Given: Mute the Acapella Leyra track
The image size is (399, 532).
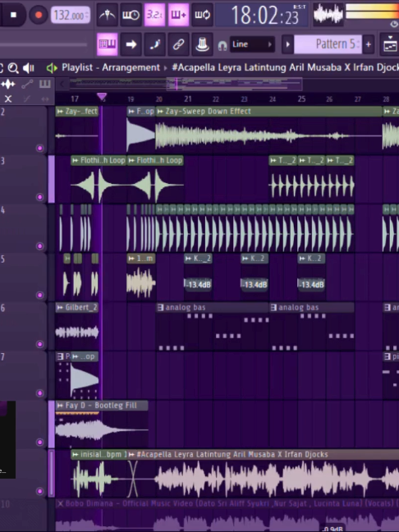Looking at the screenshot, I should [39, 491].
